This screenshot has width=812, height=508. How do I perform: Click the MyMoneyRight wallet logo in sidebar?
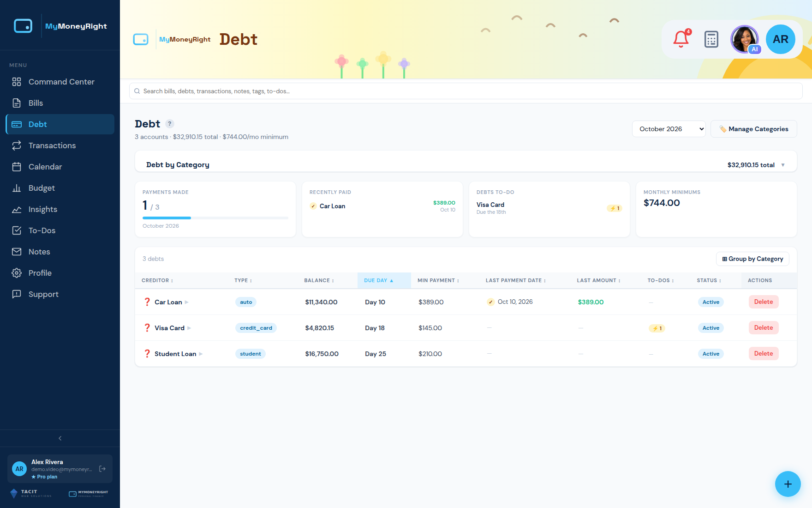23,26
